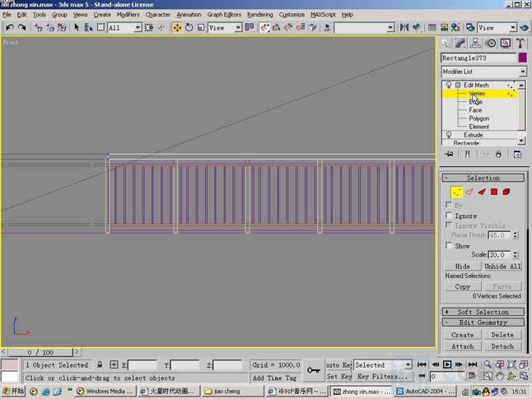Open the Motion command panel tab
The image size is (532, 399).
(491, 44)
